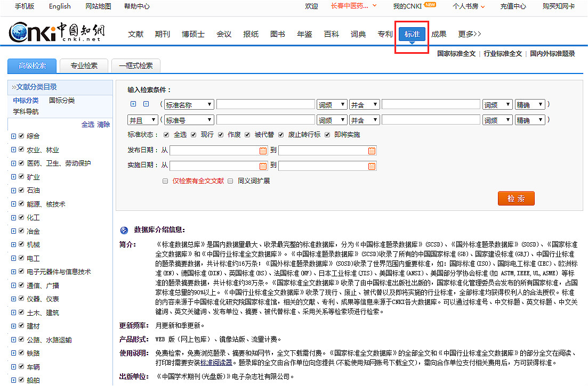The height and width of the screenshot is (386, 588).
Task: Uncheck the 全选 standard status checkbox
Action: pos(166,135)
